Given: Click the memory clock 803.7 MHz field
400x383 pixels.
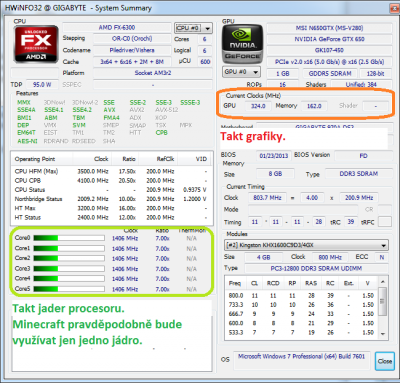Looking at the screenshot, I should 267,198.
